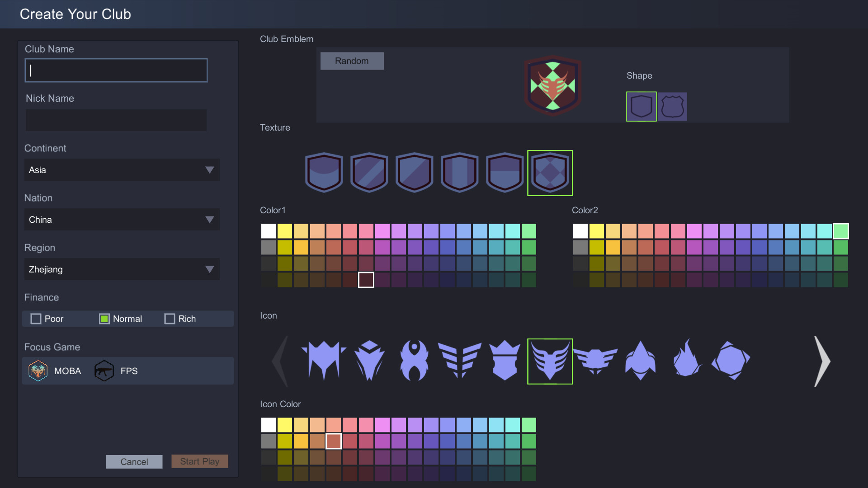Select the MOBA focus game icon
The width and height of the screenshot is (868, 488).
(38, 371)
